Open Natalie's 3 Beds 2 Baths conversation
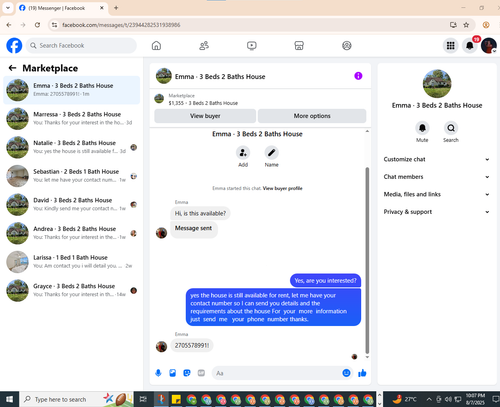 coord(72,147)
